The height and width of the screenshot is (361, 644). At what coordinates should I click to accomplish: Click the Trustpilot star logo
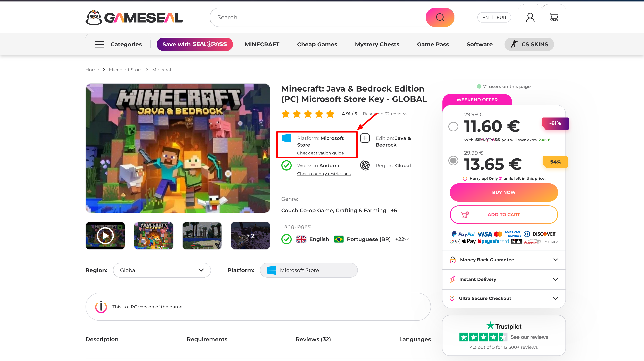(x=490, y=326)
